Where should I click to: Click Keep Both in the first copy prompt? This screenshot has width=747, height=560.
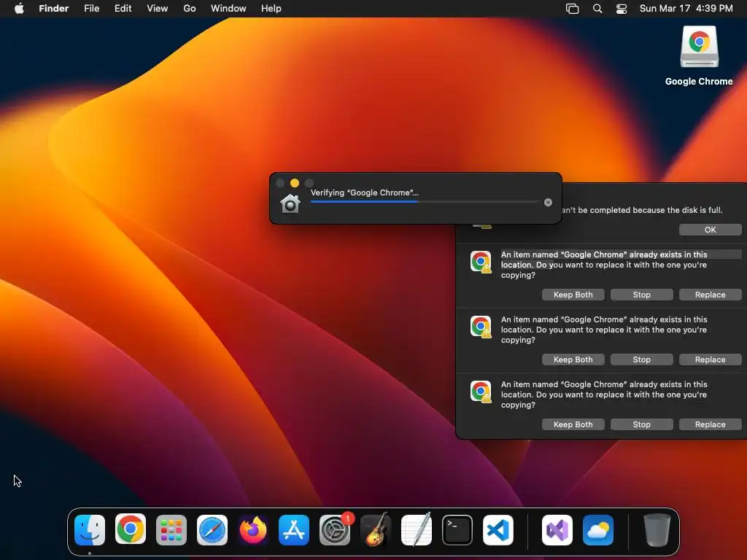point(573,295)
